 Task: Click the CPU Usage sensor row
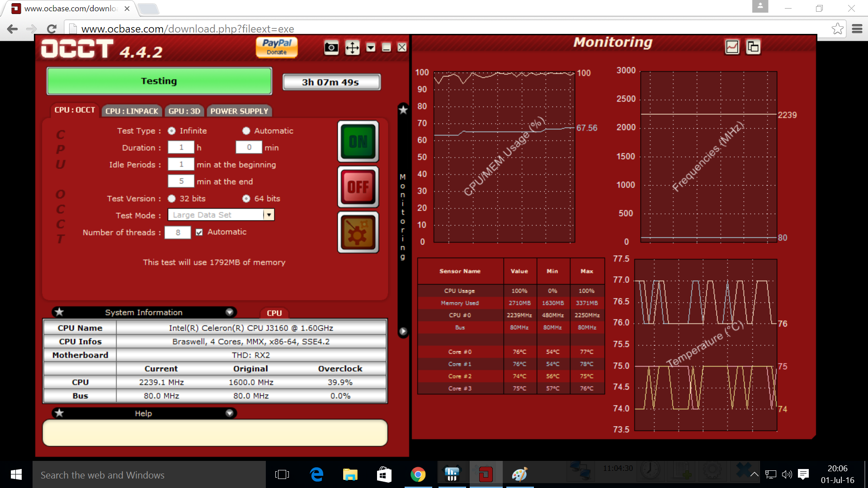[x=511, y=291]
